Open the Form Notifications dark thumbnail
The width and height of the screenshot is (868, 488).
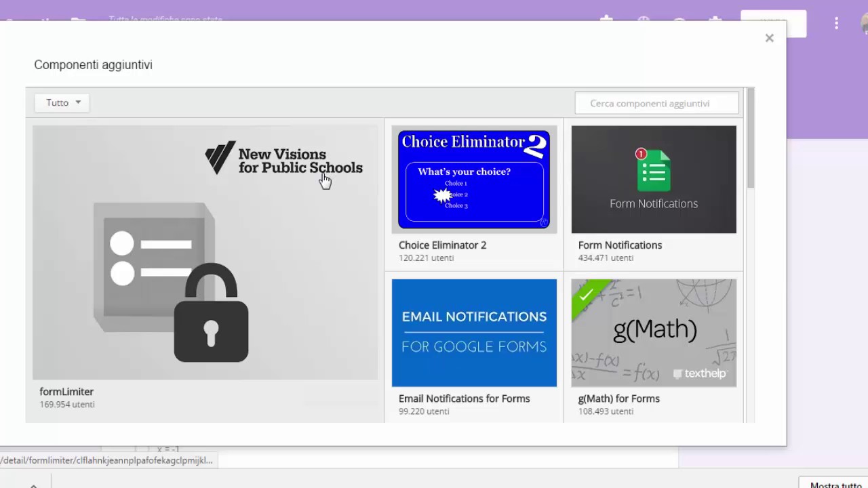click(654, 180)
